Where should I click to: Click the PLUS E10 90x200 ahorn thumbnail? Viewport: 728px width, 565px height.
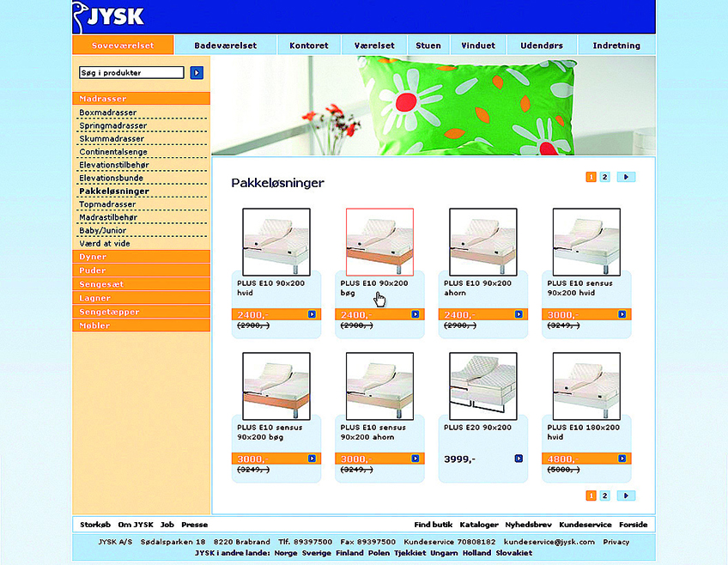[482, 242]
